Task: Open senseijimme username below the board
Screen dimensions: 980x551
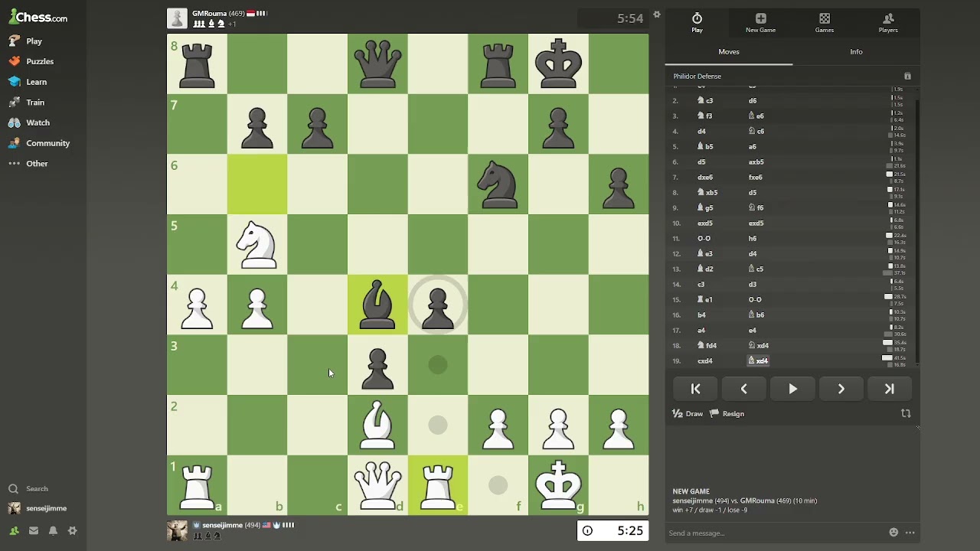Action: pos(222,526)
